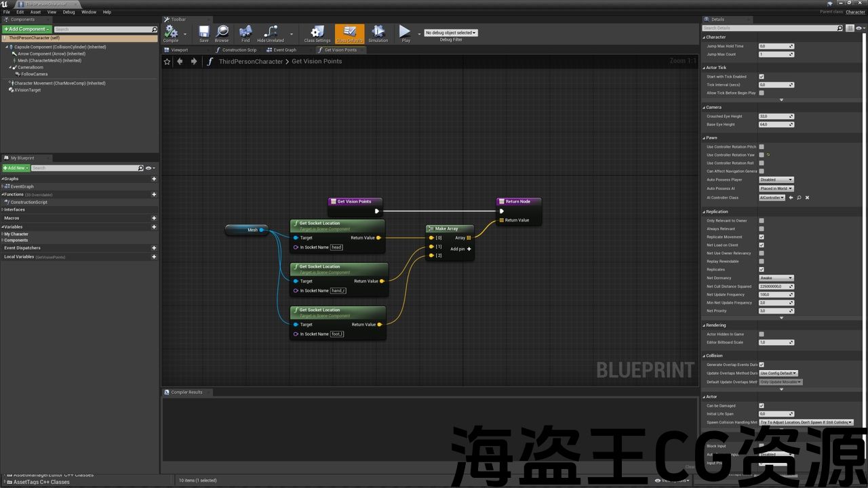Click Add pin on Make Array node
The width and height of the screenshot is (868, 488).
click(461, 249)
